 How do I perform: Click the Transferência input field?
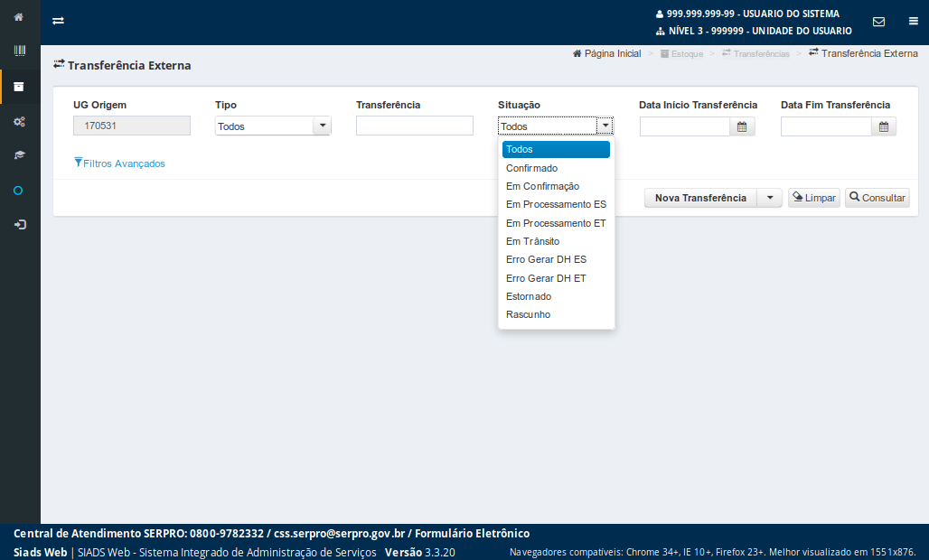415,126
